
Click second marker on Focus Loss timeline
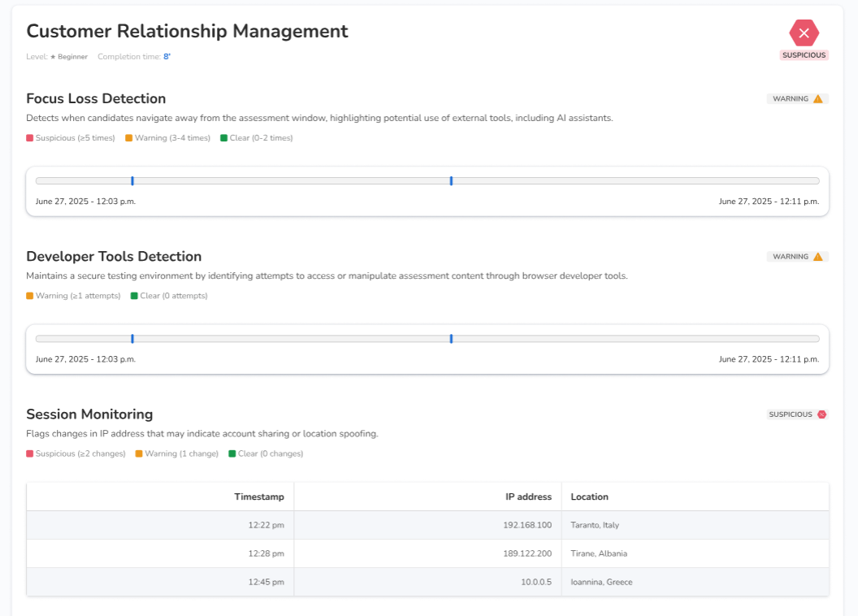(x=451, y=180)
